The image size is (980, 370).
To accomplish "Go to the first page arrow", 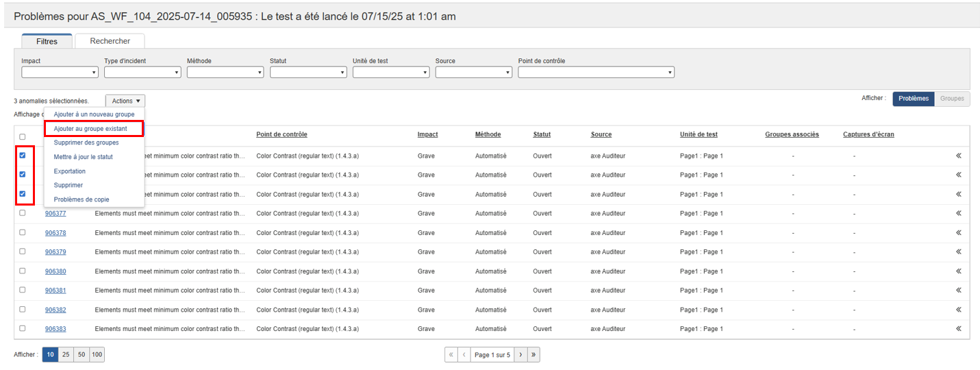I will (x=451, y=355).
